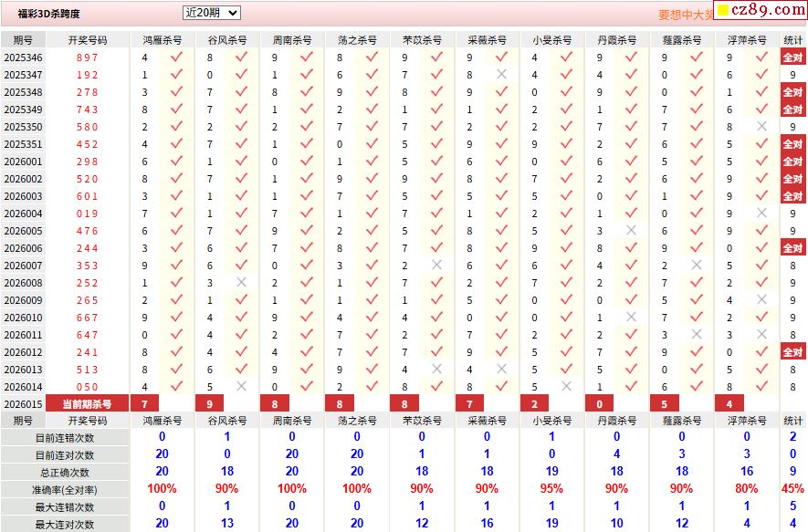The height and width of the screenshot is (532, 808).
Task: Click the 准确率(全对率) row label
Action: coord(65,490)
